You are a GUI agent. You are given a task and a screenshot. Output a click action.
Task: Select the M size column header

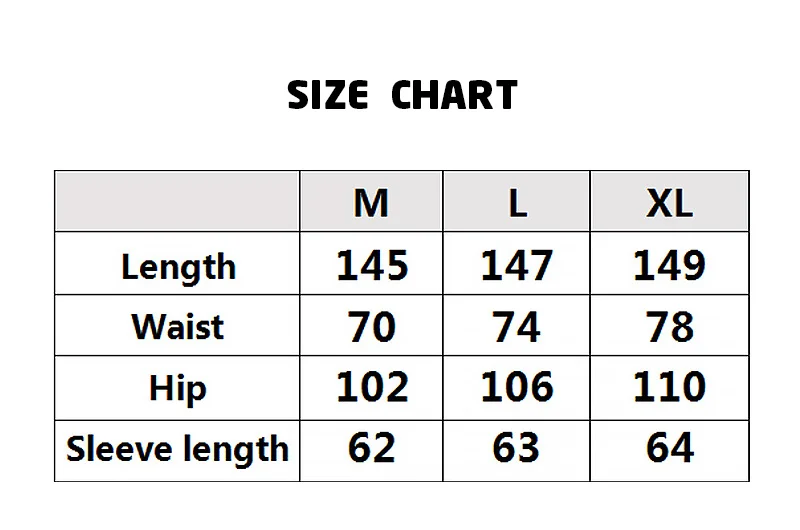point(371,203)
